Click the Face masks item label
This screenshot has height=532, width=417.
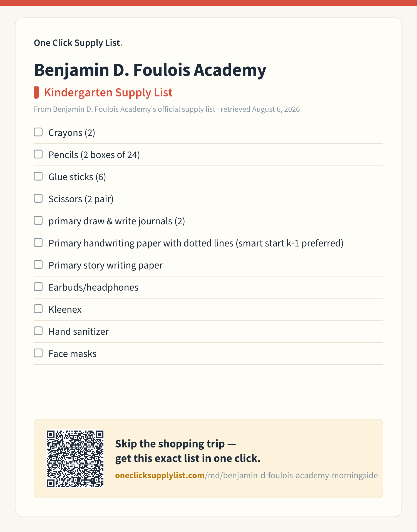(73, 354)
